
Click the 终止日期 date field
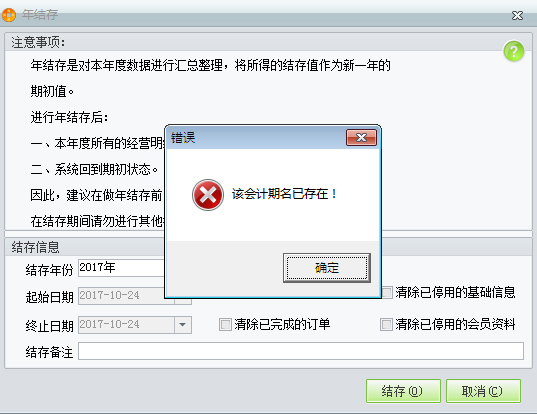(x=126, y=325)
